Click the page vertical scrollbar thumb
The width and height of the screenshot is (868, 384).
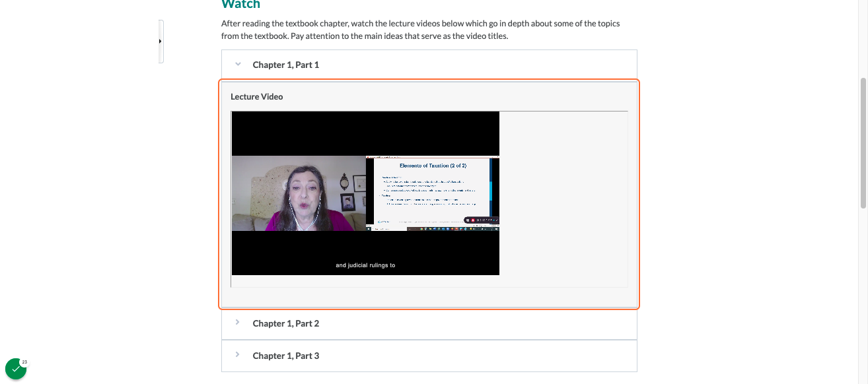863,143
